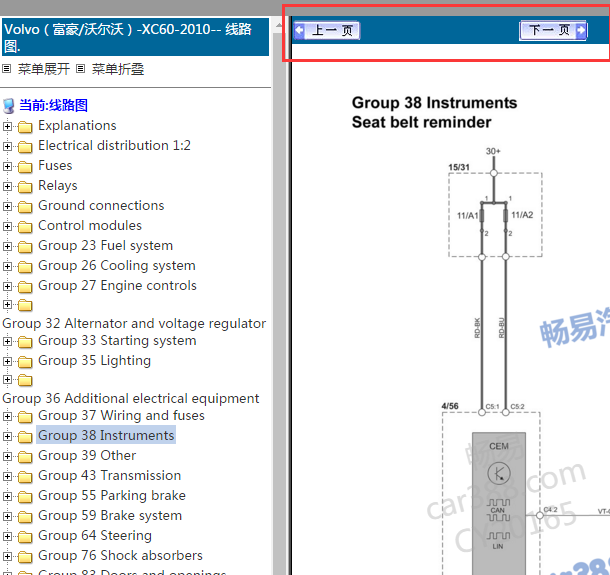The image size is (610, 575).
Task: Click the Relays folder icon
Action: coord(25,187)
